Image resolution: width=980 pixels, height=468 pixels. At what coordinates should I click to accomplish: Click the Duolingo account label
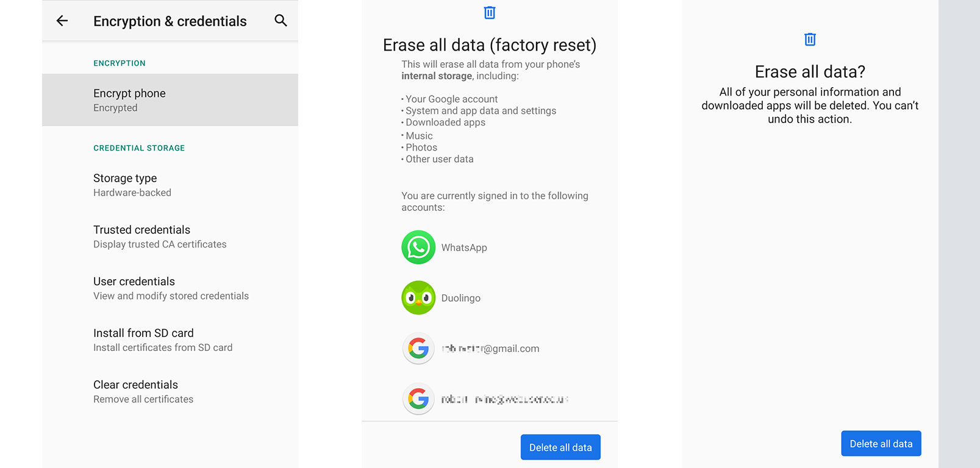point(461,298)
